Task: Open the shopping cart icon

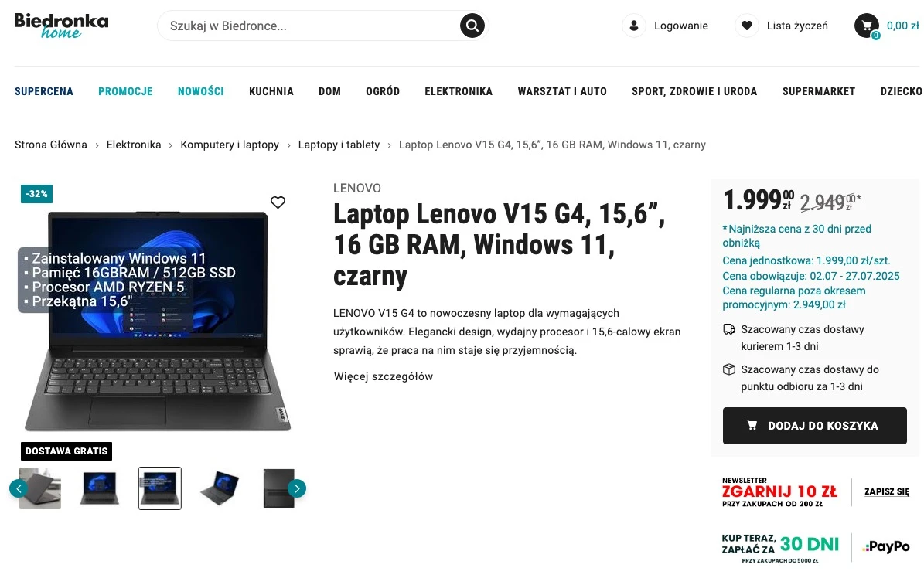Action: click(x=866, y=26)
